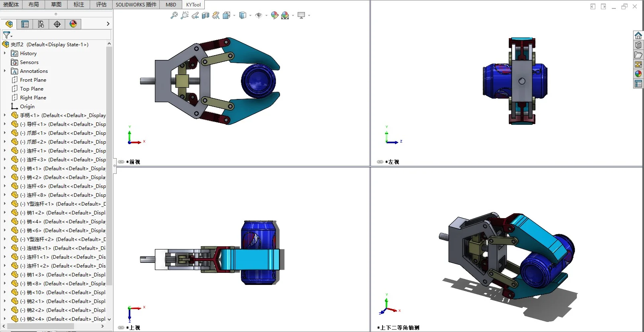Open the 评估 ribbon tab
This screenshot has width=644, height=332.
coord(101,4)
